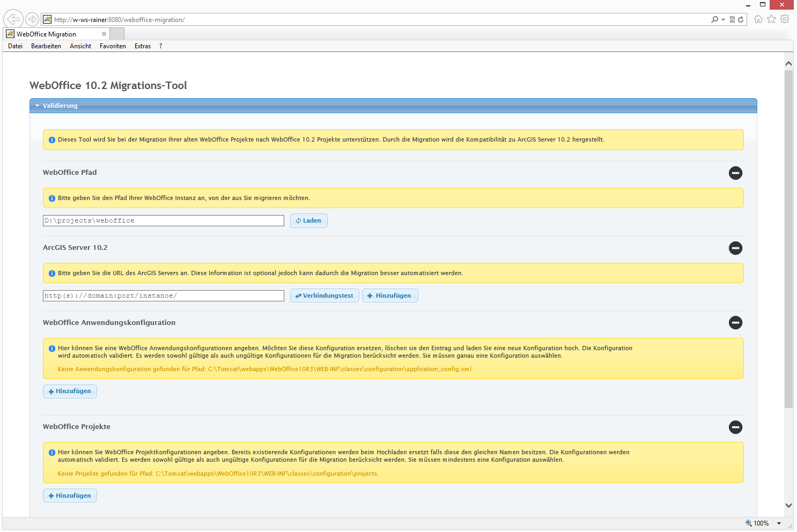Open the Extras menu
Image resolution: width=797 pixels, height=532 pixels.
pyautogui.click(x=142, y=46)
